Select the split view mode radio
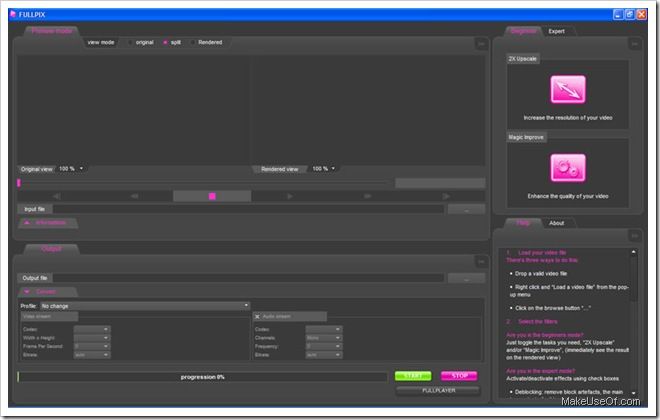Viewport: 660px width, 420px height. pos(165,42)
